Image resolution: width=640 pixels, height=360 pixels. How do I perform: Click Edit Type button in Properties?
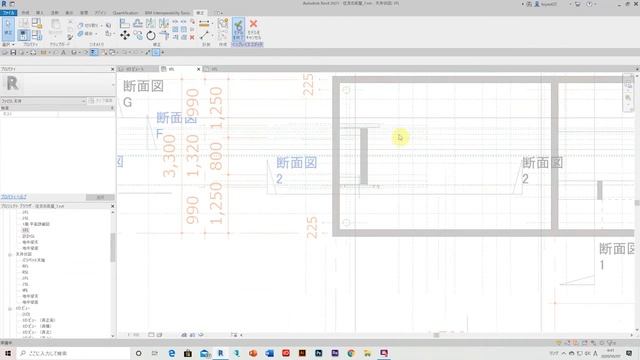tap(101, 100)
